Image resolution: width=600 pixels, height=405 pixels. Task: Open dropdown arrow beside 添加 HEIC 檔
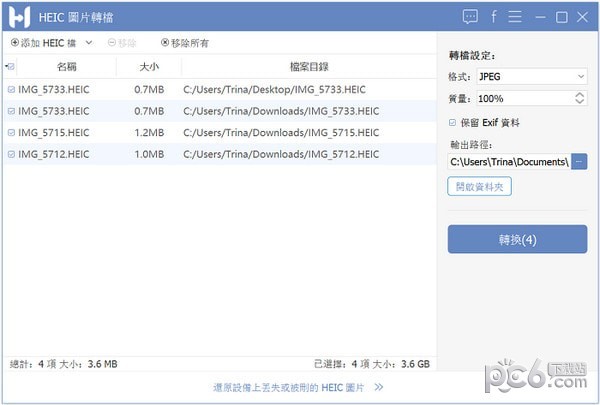(88, 43)
